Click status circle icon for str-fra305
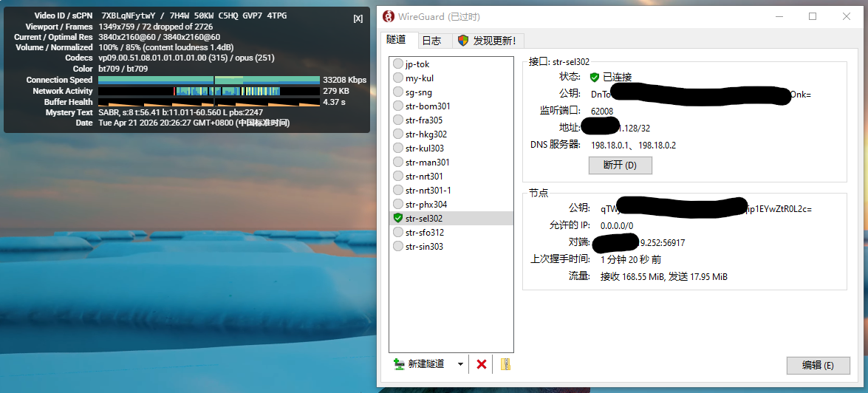The width and height of the screenshot is (868, 393). tap(397, 120)
